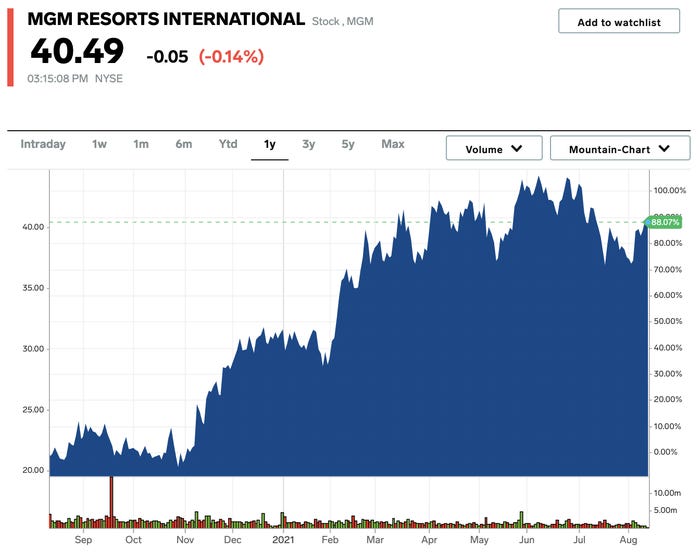Viewport: 700px width, 552px height.
Task: Click the 03:15:08 PM timestamp
Action: coord(58,79)
